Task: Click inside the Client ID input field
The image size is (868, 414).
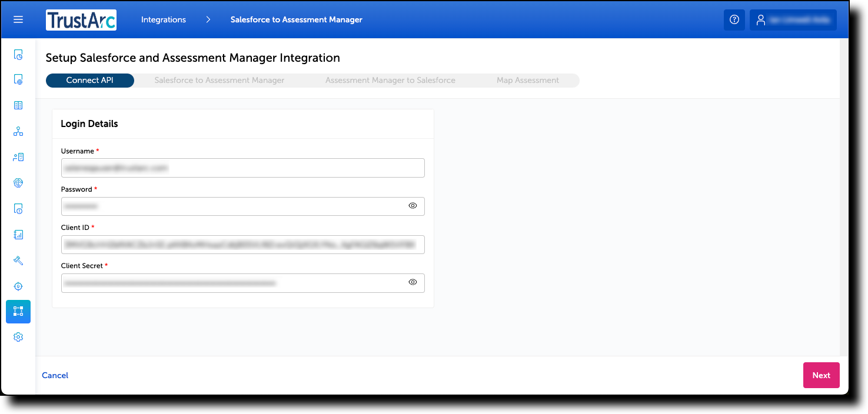Action: 242,244
